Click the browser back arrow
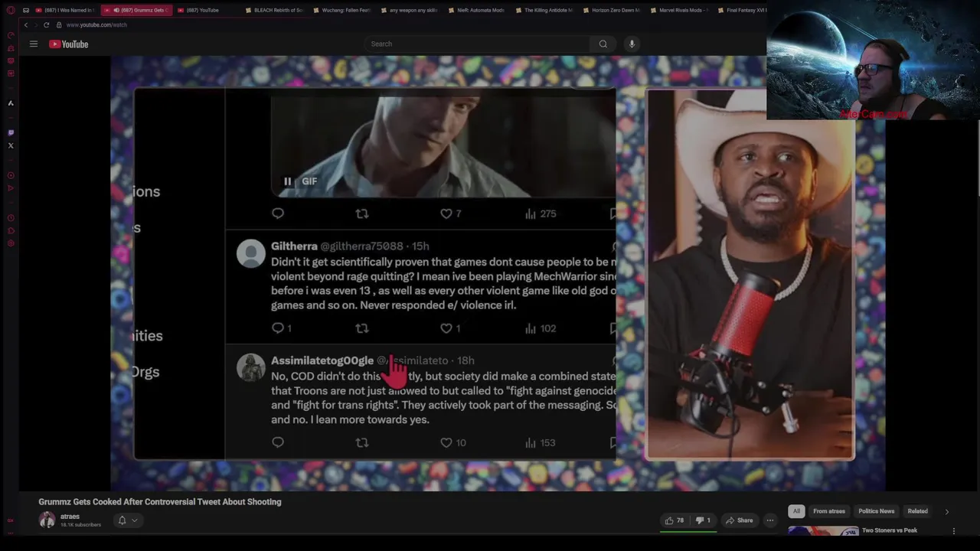980x551 pixels. 25,24
